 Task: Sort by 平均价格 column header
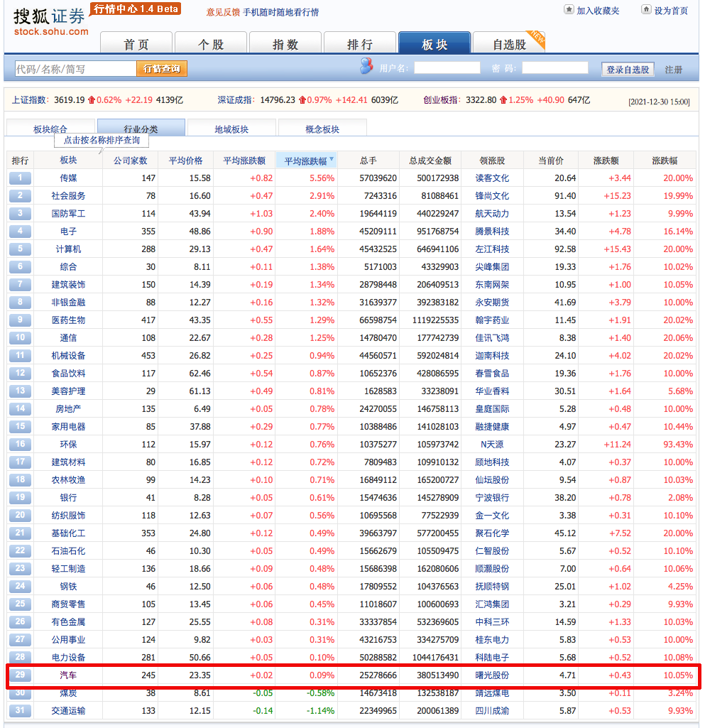(185, 161)
